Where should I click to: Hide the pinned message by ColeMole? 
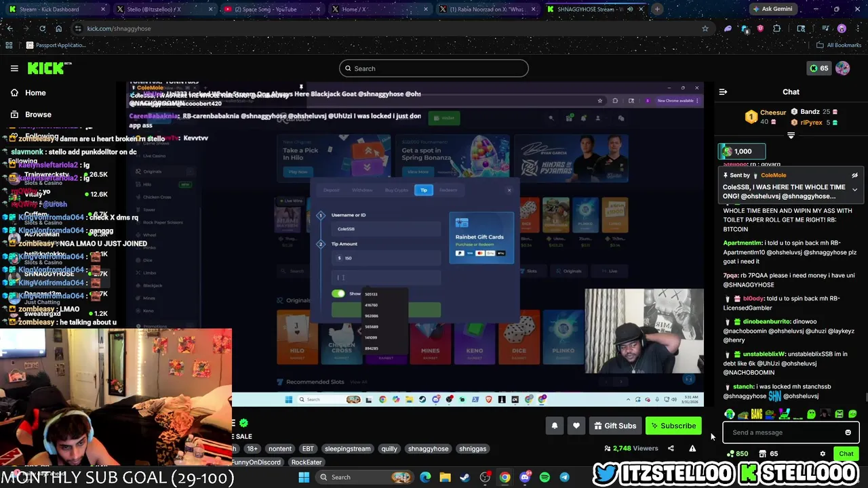click(x=854, y=176)
